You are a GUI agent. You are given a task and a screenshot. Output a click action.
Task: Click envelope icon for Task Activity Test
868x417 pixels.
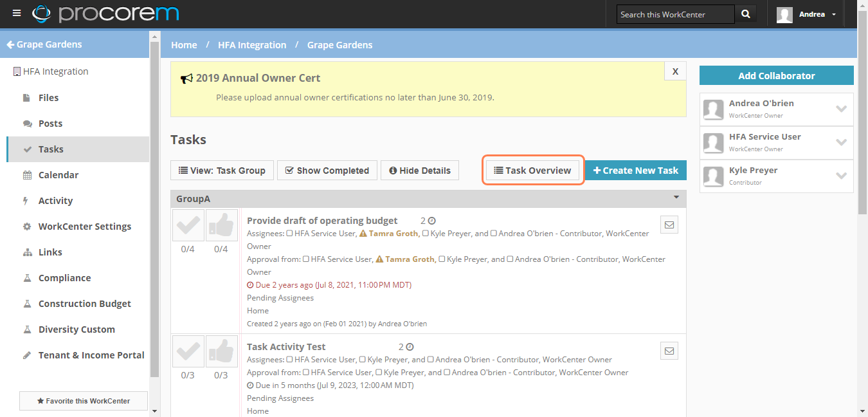click(669, 351)
